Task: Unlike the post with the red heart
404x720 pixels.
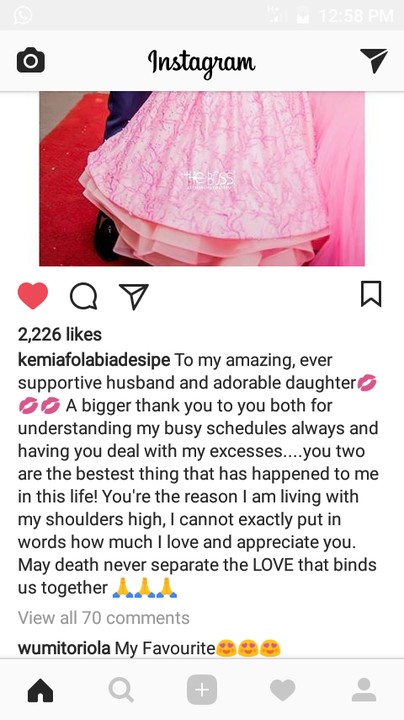Action: point(33,296)
